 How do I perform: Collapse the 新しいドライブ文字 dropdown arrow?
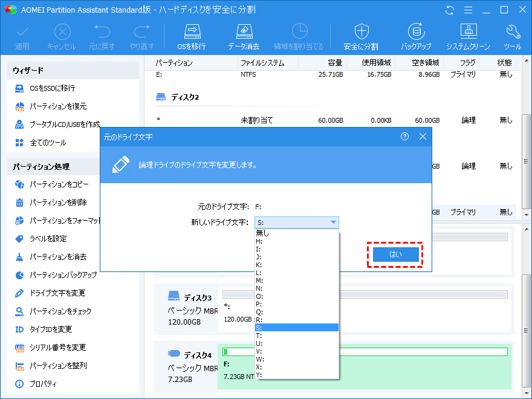[333, 222]
